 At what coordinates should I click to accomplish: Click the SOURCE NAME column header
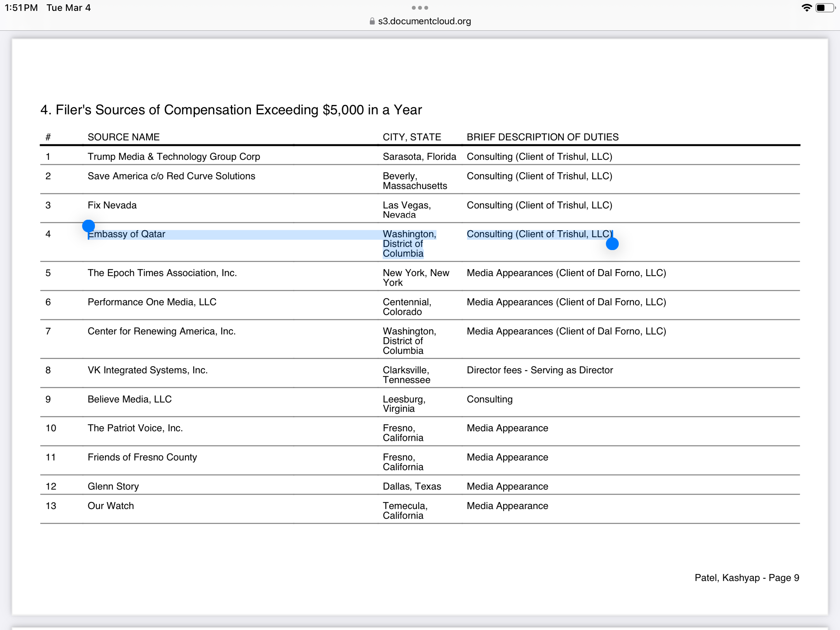coord(124,137)
